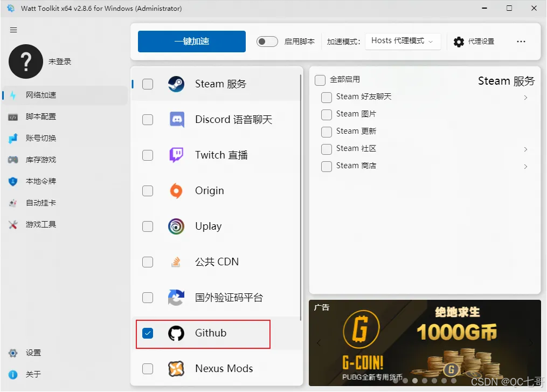This screenshot has width=547, height=392.
Task: Go to the 网络加速 page
Action: click(x=65, y=95)
